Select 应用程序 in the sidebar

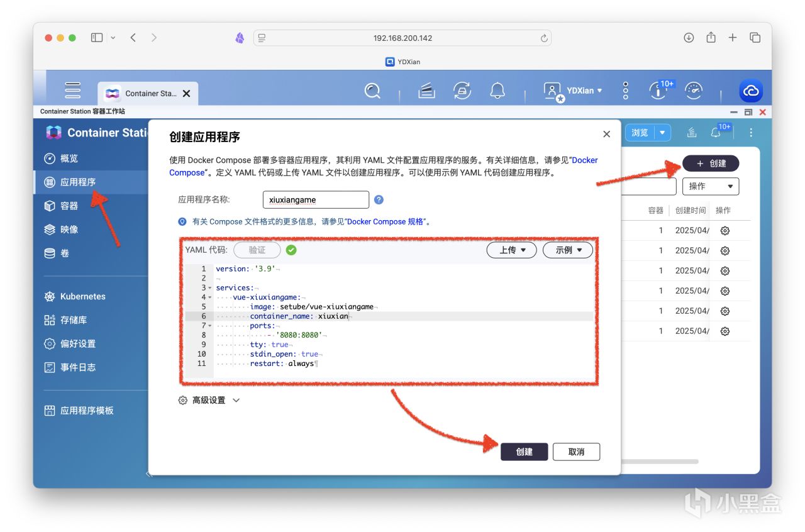pyautogui.click(x=91, y=182)
